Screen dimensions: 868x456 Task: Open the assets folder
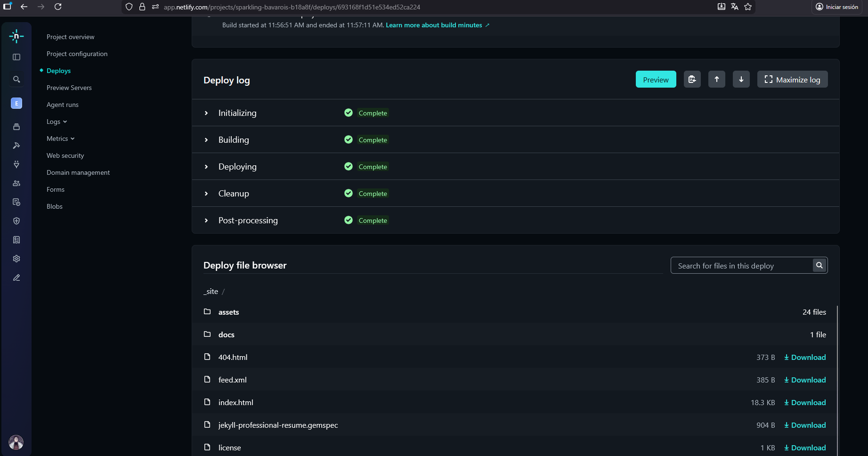228,312
